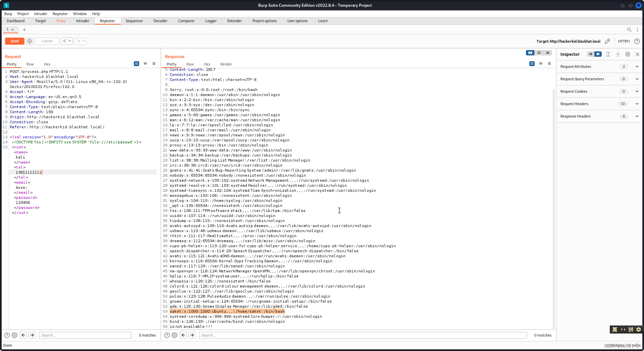Click the IME English language indicator
The width and height of the screenshot is (644, 351).
(615, 330)
